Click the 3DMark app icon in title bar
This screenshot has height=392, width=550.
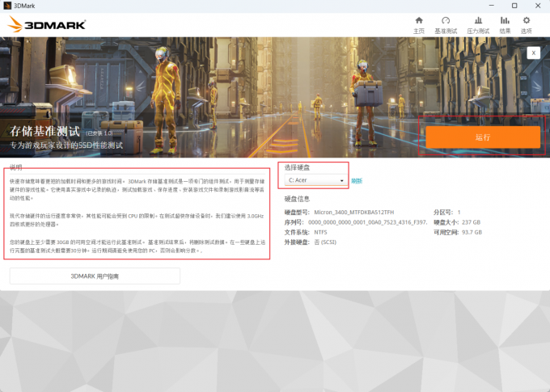coord(7,6)
